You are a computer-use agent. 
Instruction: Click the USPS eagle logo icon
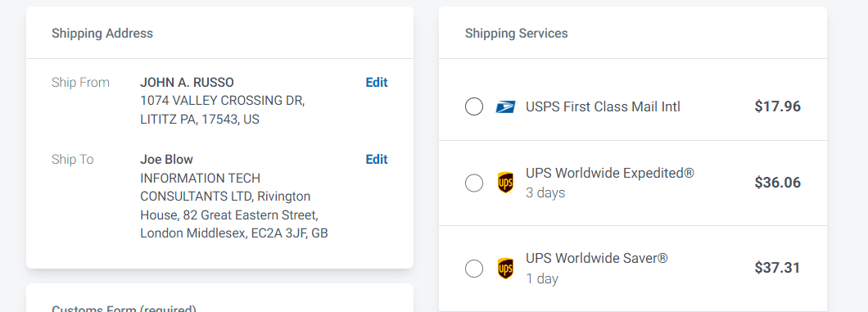coord(505,106)
